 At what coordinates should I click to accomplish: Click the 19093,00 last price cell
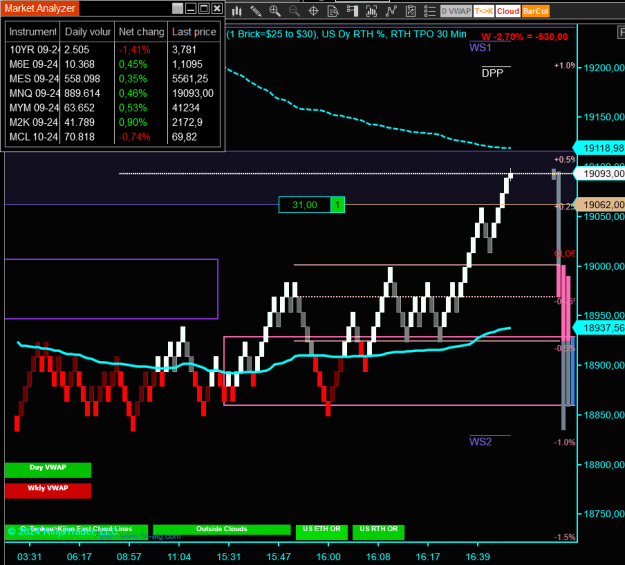pyautogui.click(x=193, y=93)
